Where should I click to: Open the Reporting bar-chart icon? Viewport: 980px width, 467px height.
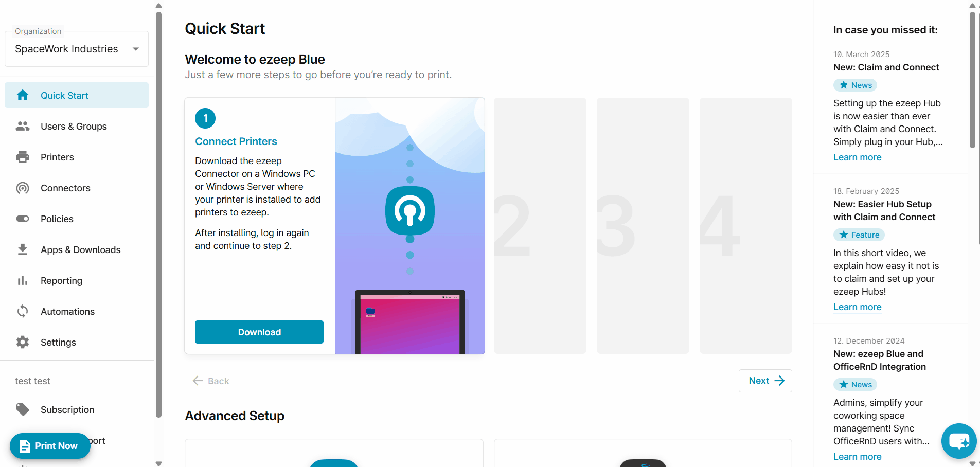(x=23, y=280)
